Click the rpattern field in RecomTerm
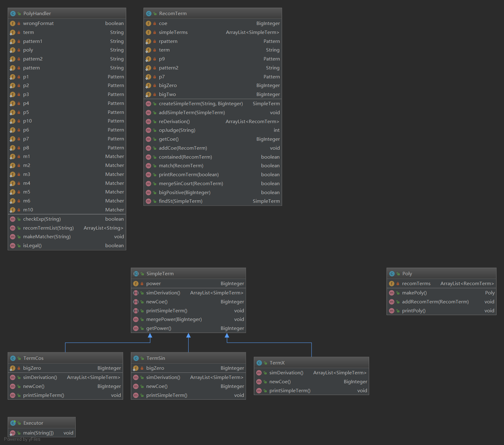This screenshot has width=504, height=445. [213, 41]
